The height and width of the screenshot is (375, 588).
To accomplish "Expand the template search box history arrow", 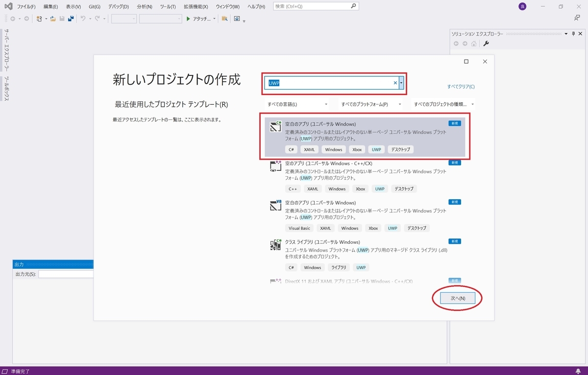I will pos(401,83).
